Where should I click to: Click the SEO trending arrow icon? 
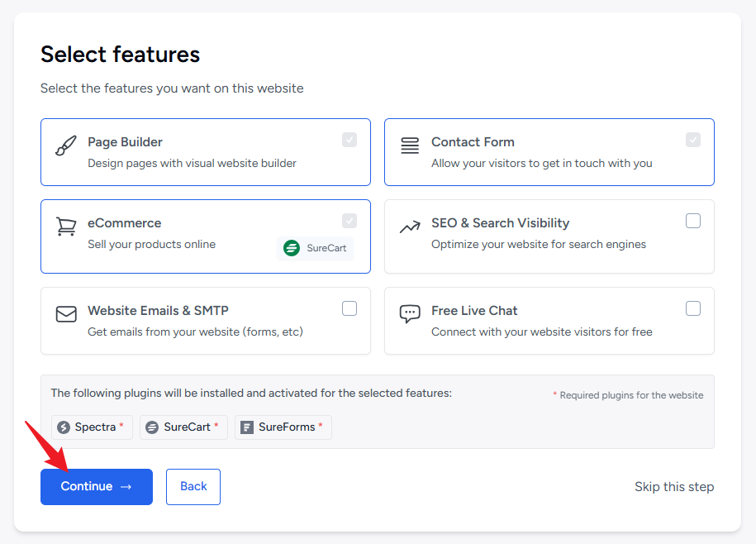pos(410,227)
